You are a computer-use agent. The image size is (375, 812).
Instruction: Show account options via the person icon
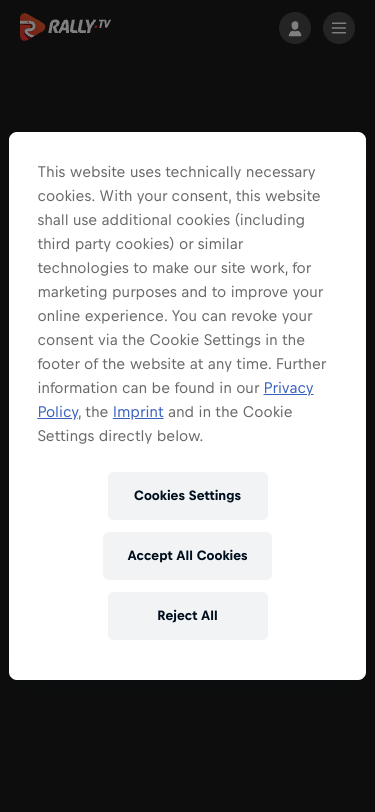(x=295, y=28)
